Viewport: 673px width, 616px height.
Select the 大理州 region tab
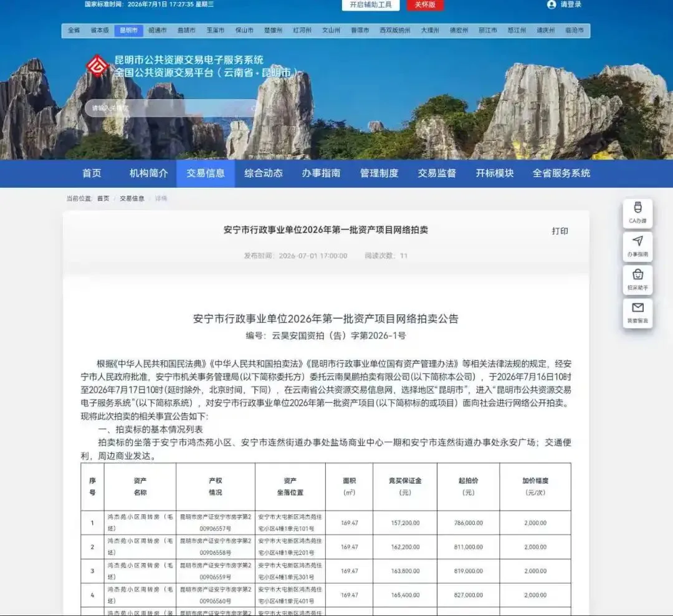pos(429,31)
